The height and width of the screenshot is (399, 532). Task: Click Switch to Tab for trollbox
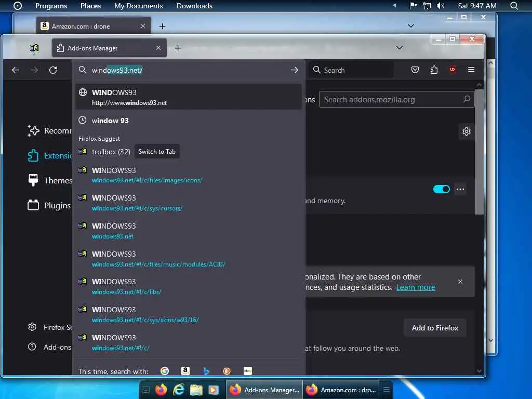(157, 152)
